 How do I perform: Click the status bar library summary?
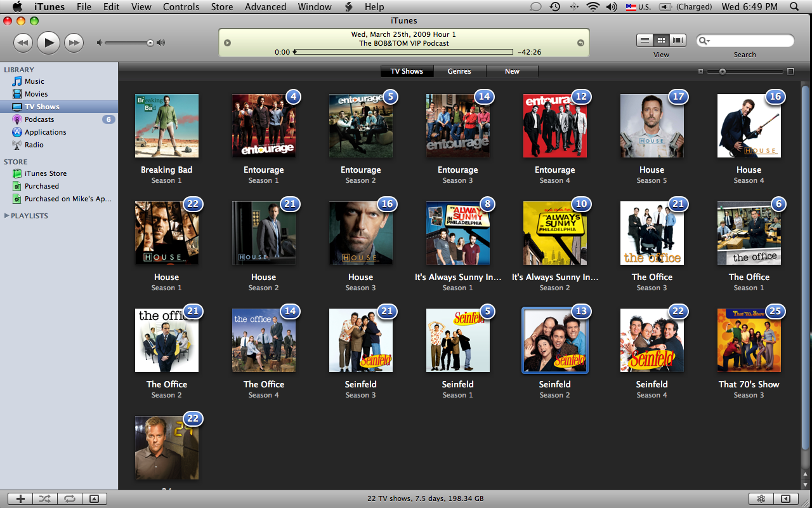click(426, 499)
